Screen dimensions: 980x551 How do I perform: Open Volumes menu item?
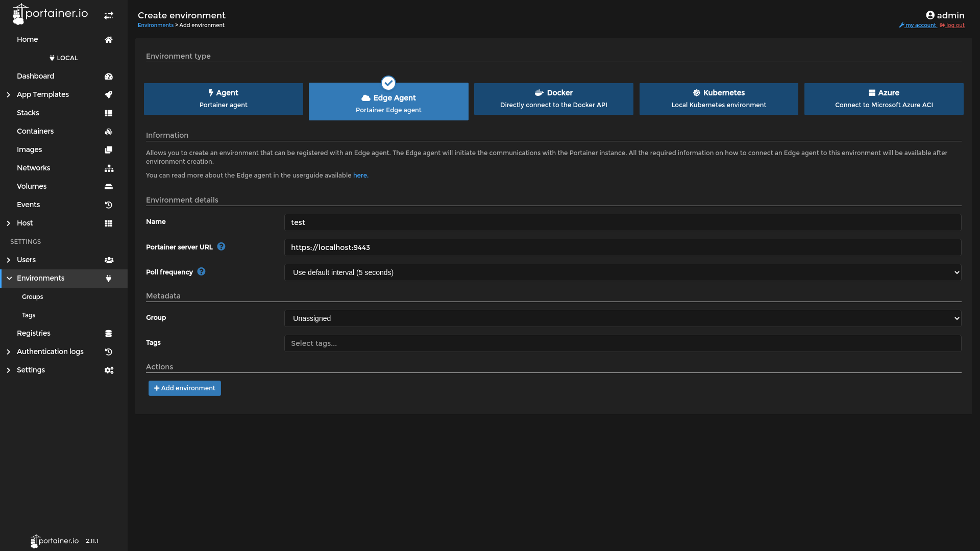[64, 187]
